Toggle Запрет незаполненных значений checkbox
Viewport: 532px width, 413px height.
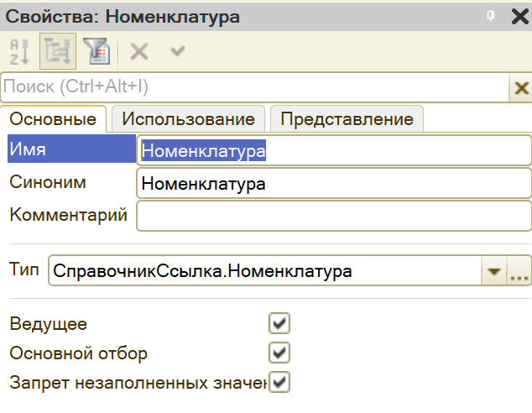(x=279, y=382)
